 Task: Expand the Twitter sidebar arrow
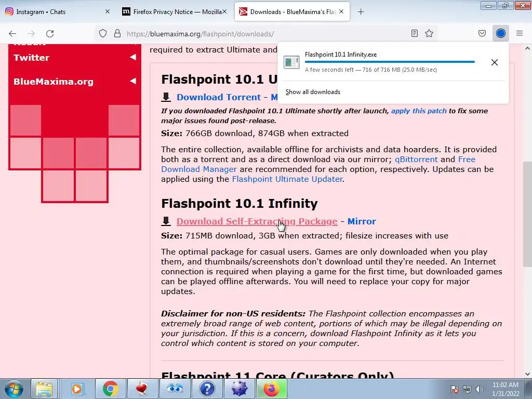(x=133, y=57)
